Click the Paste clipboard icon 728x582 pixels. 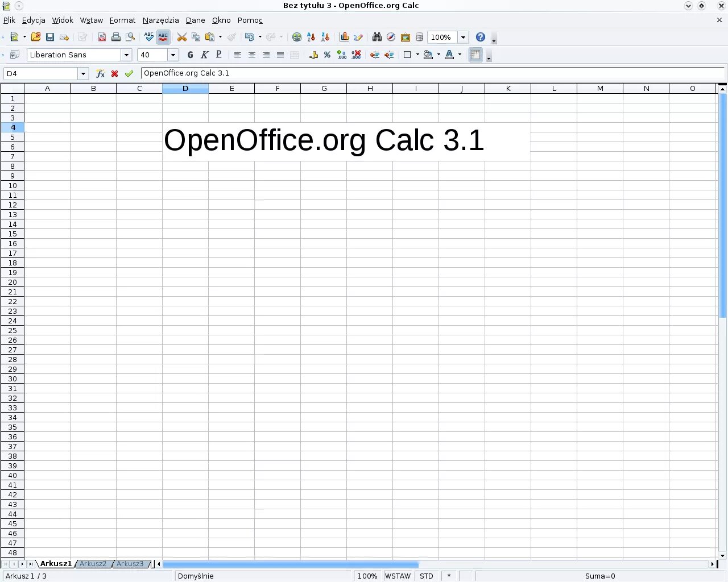pos(210,37)
